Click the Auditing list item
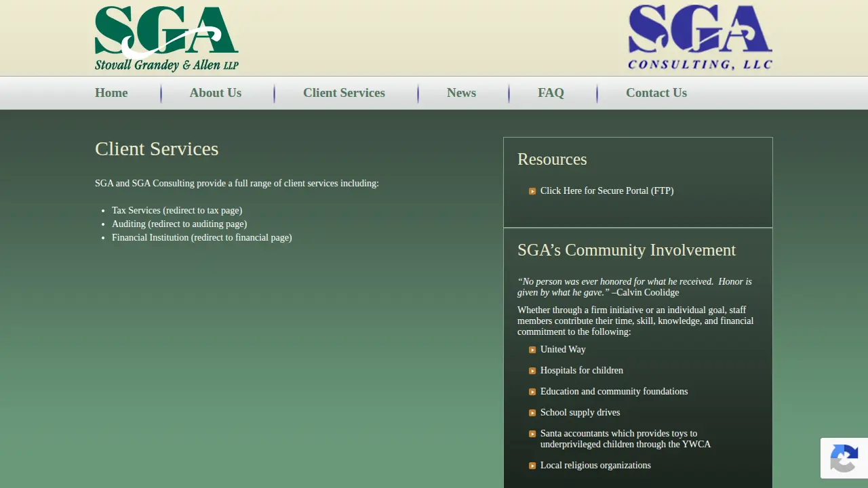Image resolution: width=868 pixels, height=488 pixels. click(x=179, y=224)
